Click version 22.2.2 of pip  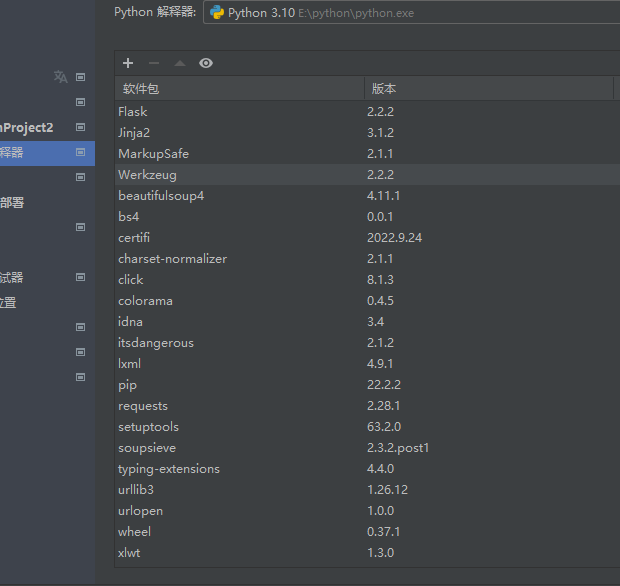point(384,384)
